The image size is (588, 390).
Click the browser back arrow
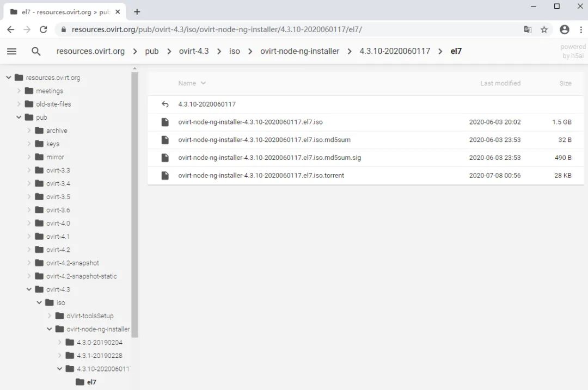tap(11, 30)
